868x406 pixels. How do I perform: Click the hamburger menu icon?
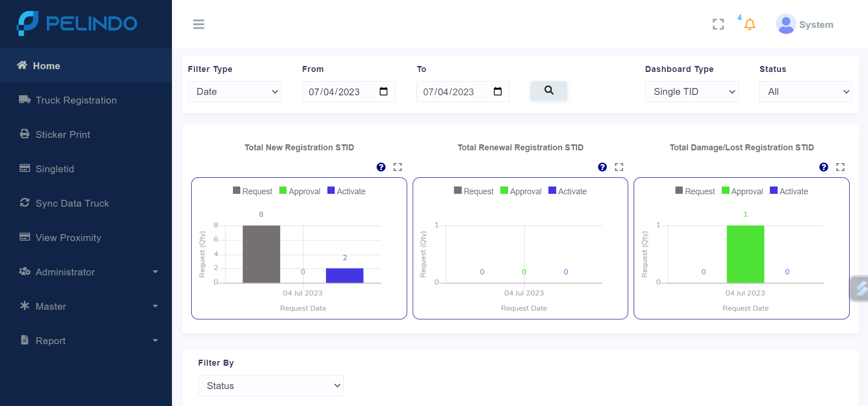pyautogui.click(x=199, y=24)
